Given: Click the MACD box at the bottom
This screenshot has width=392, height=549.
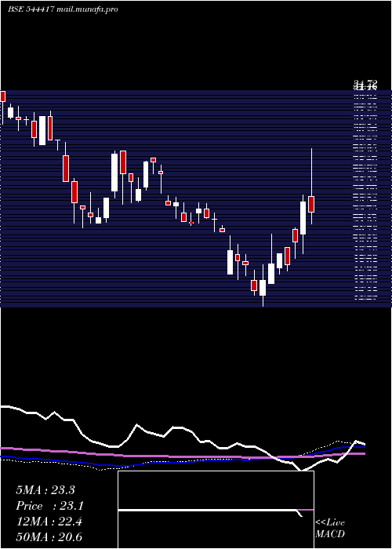Looking at the screenshot, I should 216,510.
